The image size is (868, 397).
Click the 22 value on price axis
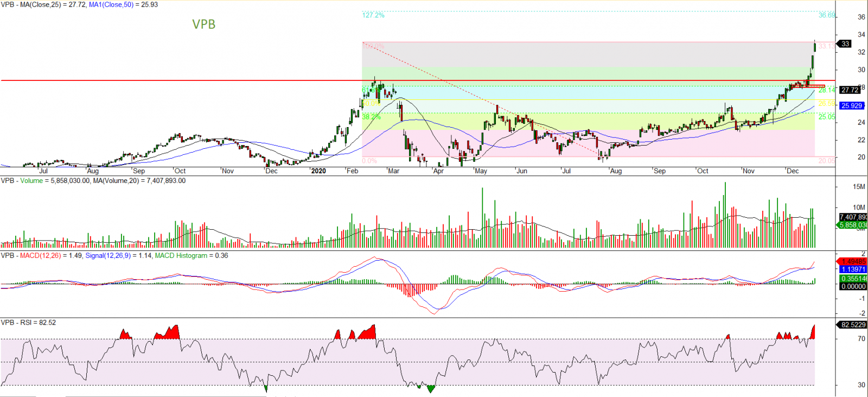click(x=861, y=140)
